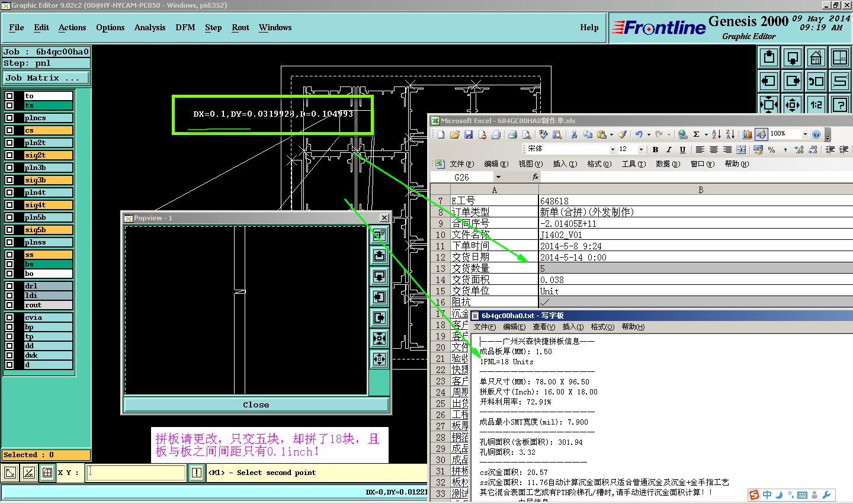853x504 pixels.
Task: Click the XY window split icon
Action: (840, 57)
